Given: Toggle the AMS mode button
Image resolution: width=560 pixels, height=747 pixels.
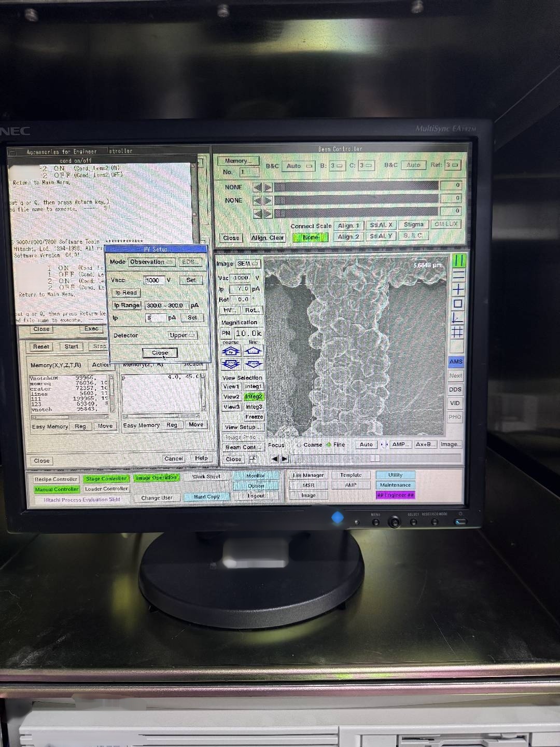Looking at the screenshot, I should (x=455, y=361).
